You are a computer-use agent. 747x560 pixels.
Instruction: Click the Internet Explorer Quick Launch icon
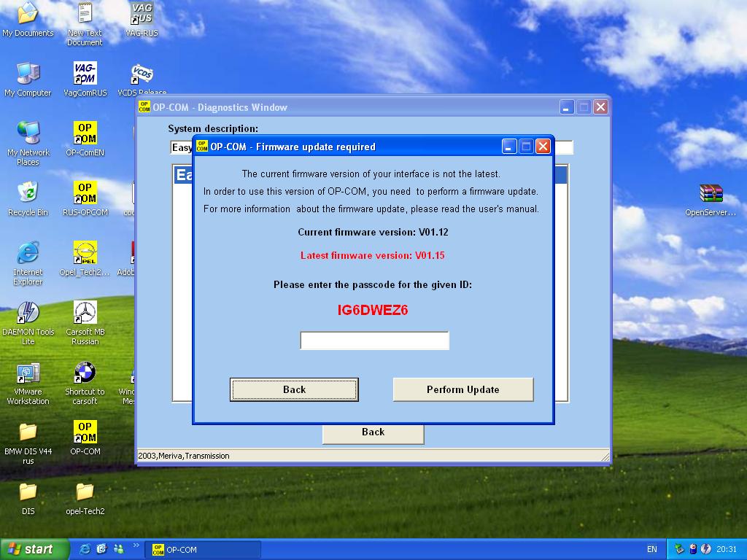coord(85,549)
